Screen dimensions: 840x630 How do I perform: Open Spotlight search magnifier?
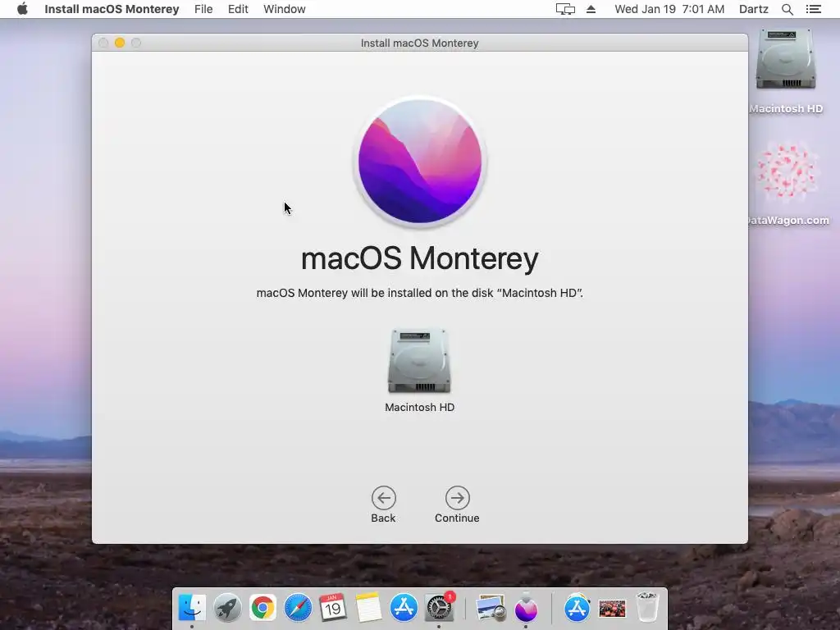[787, 9]
